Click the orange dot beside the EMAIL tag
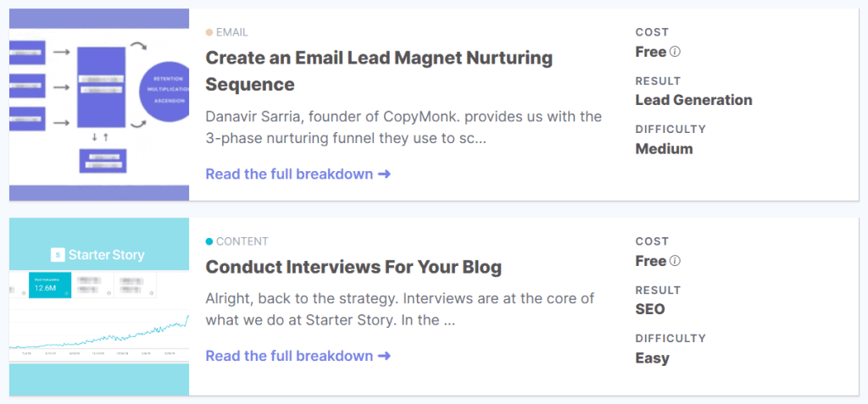 pos(209,32)
